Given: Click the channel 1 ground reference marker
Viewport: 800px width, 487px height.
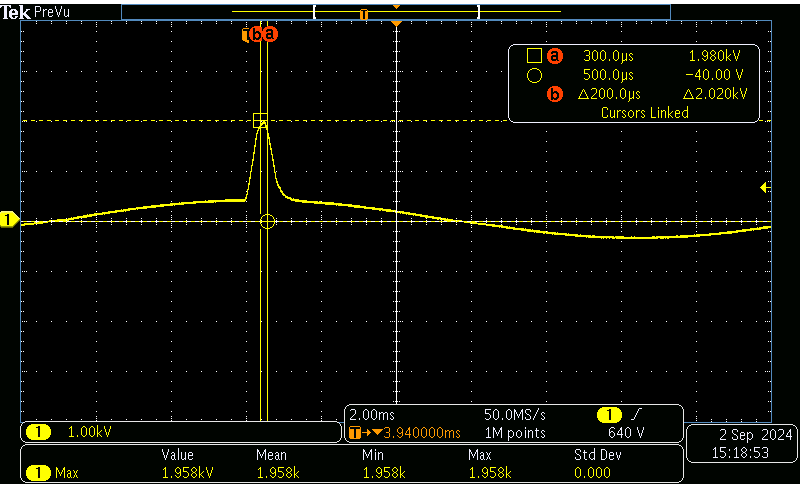Looking at the screenshot, I should [9, 220].
